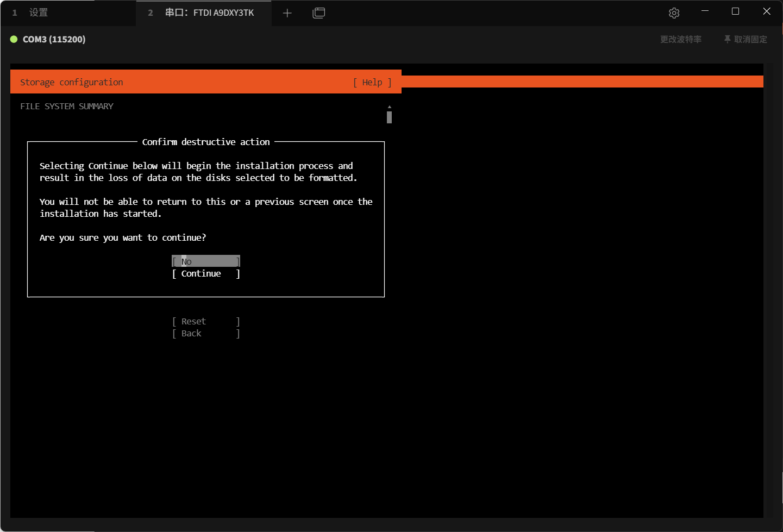The image size is (783, 532).
Task: Click 更改波特率 to change baud rate
Action: pos(680,39)
